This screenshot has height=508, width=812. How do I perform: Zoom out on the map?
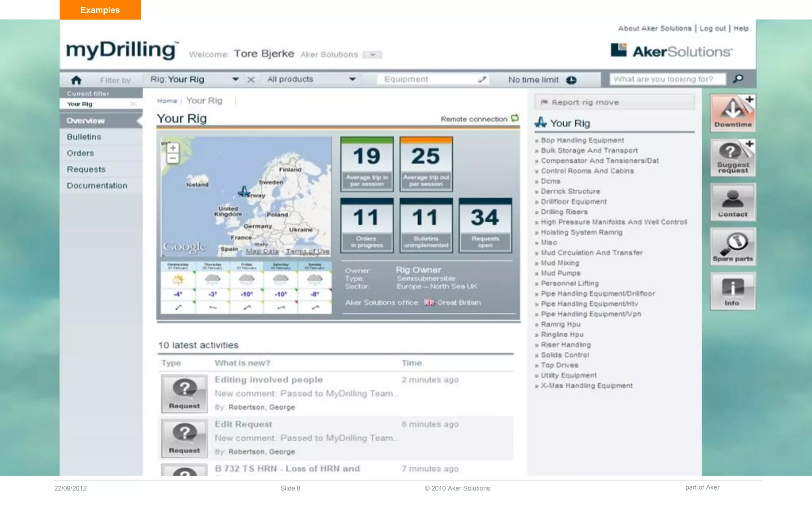[x=173, y=158]
